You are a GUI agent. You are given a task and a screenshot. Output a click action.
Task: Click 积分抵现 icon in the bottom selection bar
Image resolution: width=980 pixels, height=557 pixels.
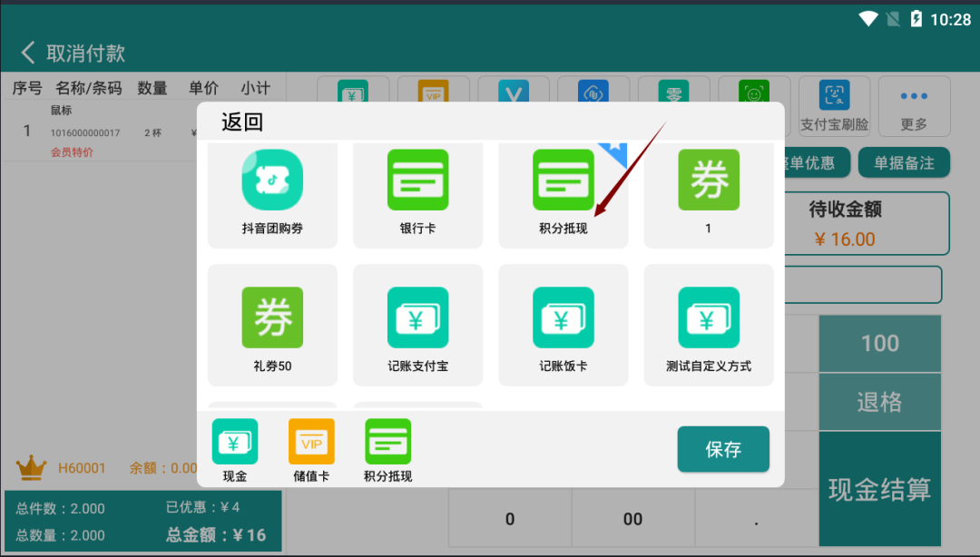pyautogui.click(x=387, y=443)
